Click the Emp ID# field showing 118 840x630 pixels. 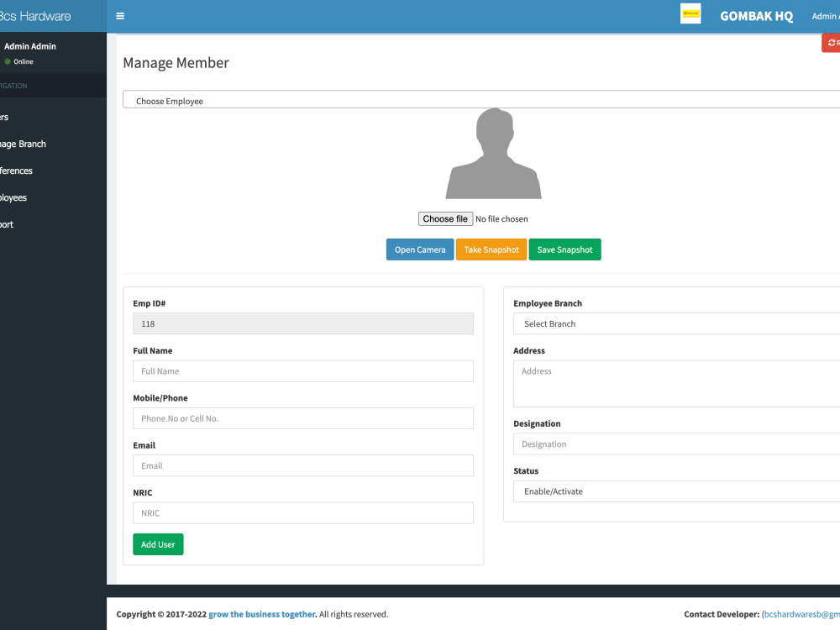click(x=303, y=323)
